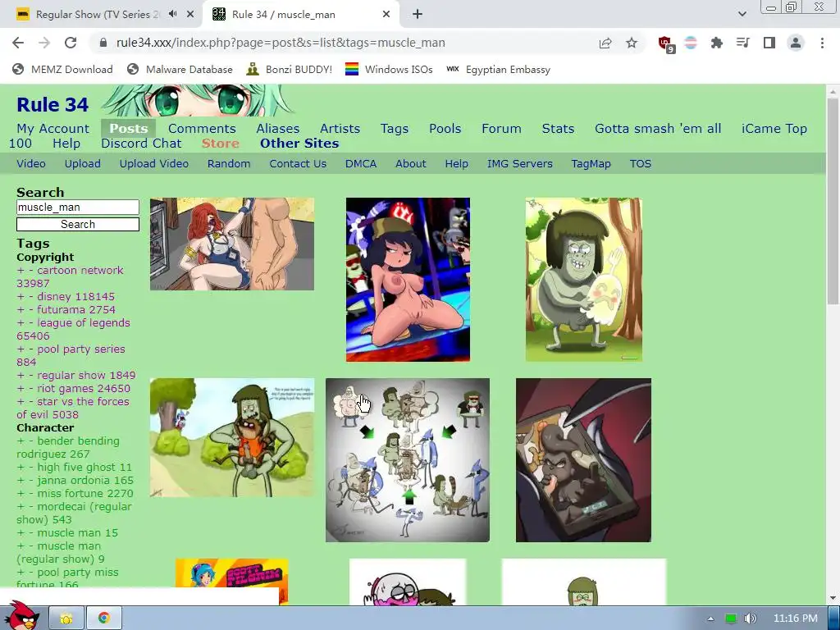Screen dimensions: 840x630
Task: Open the About link
Action: [x=411, y=164]
